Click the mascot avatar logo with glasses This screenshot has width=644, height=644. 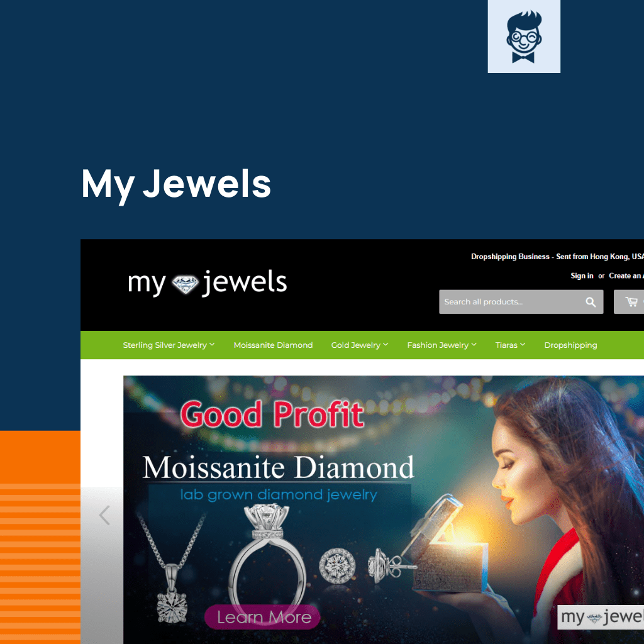point(524,36)
